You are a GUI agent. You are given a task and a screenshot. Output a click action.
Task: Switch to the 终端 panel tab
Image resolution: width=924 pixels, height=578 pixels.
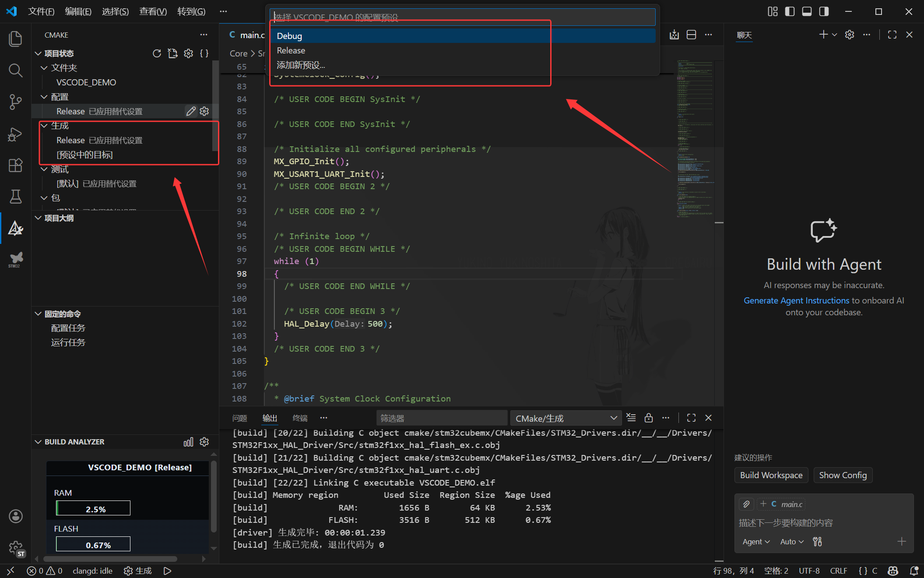pyautogui.click(x=300, y=418)
